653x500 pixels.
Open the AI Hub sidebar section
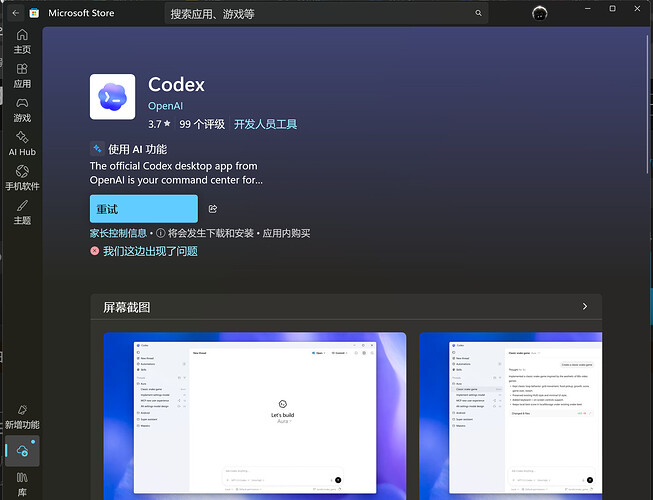(22, 144)
